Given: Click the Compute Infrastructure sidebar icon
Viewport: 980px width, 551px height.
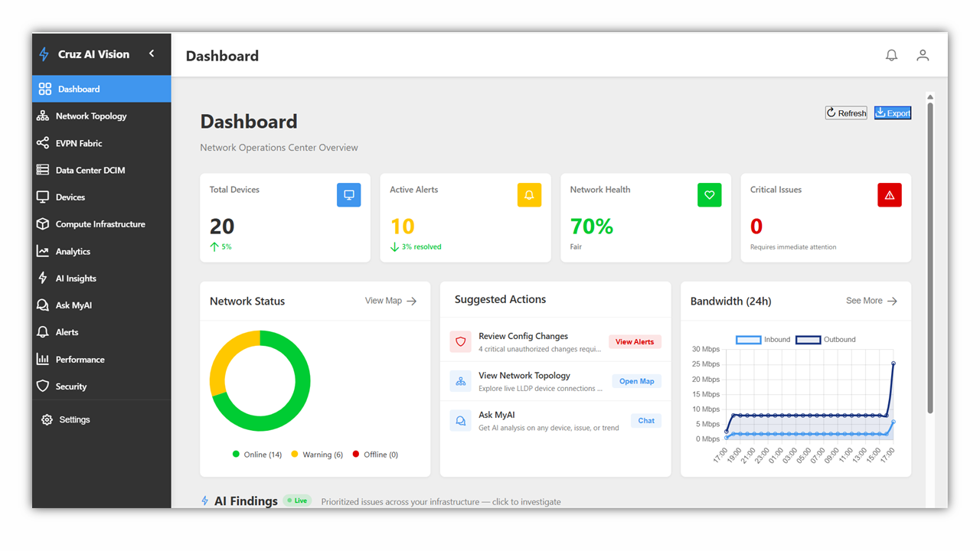Looking at the screenshot, I should [44, 223].
